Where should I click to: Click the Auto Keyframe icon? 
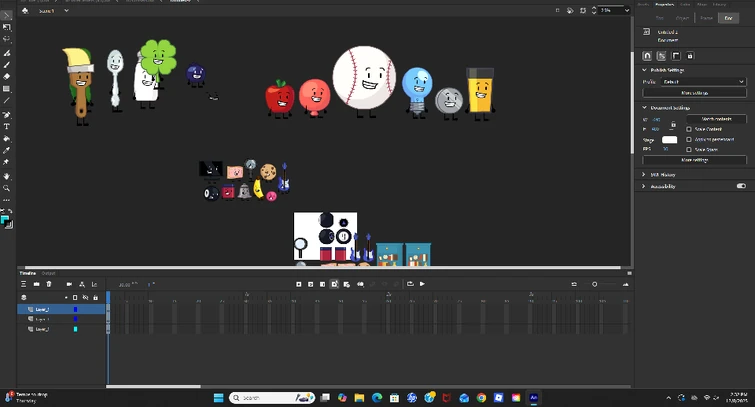click(335, 284)
